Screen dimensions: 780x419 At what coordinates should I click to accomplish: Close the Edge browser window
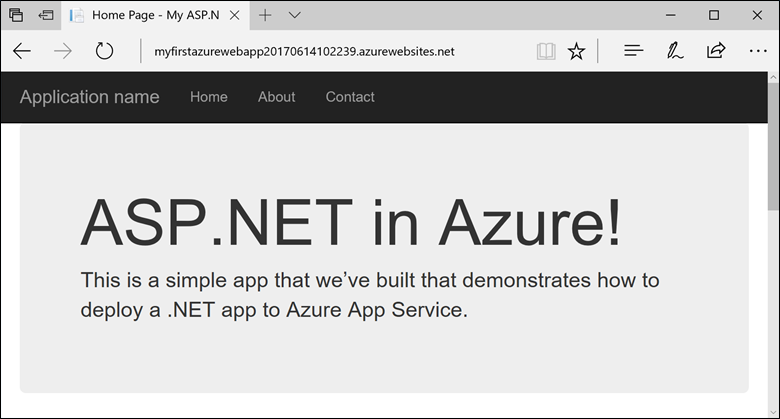pyautogui.click(x=757, y=15)
